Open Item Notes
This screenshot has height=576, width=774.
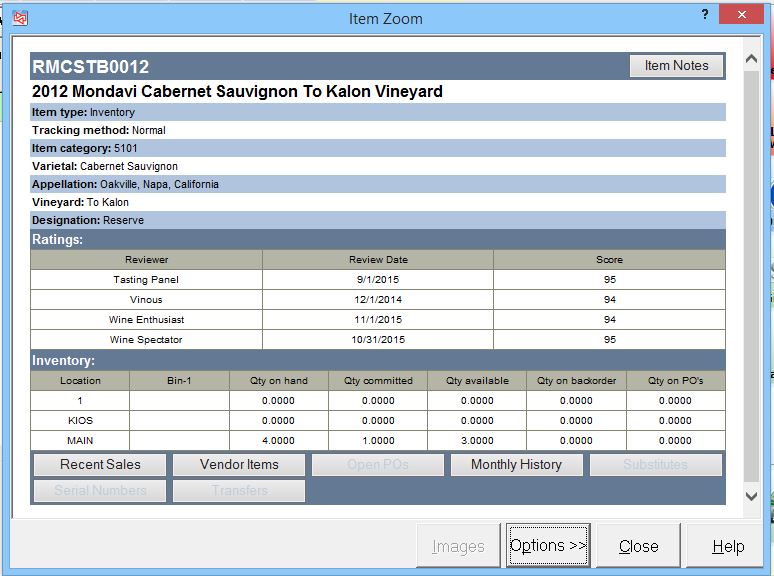coord(676,66)
